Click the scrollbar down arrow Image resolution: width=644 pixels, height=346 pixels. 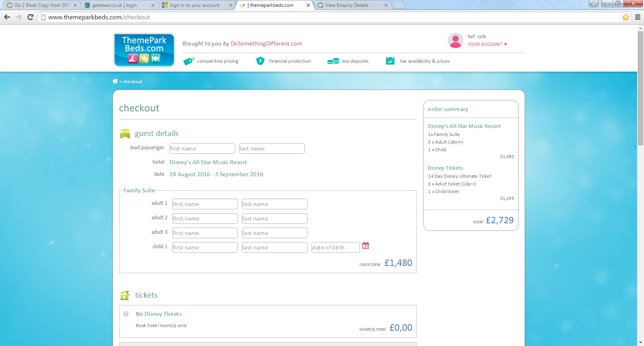(640, 343)
